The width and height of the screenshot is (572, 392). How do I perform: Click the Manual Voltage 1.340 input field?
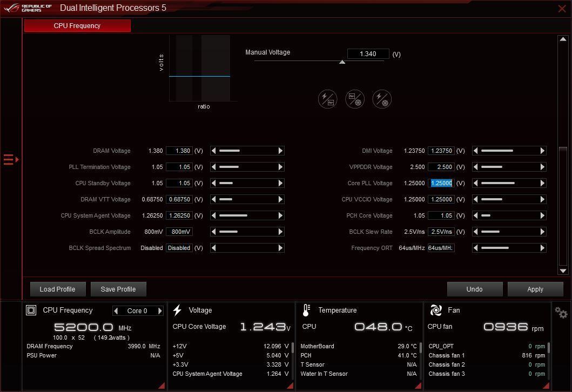368,54
